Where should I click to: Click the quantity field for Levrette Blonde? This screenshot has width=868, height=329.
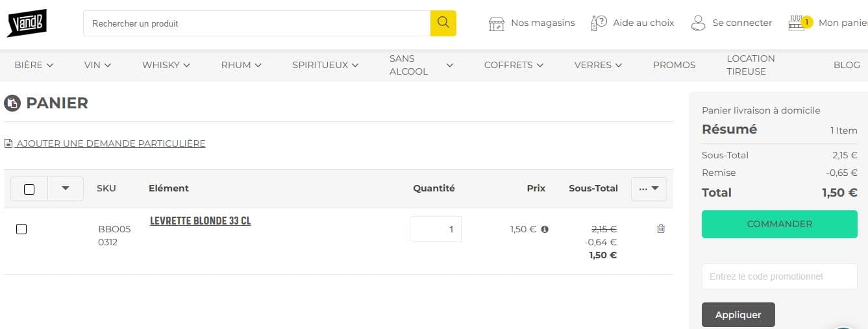click(435, 229)
